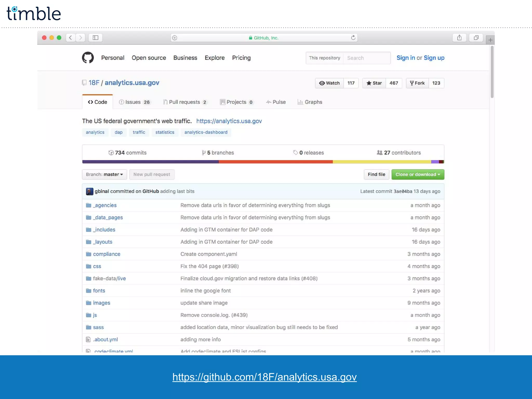
Task: Click the Find file button
Action: click(376, 175)
